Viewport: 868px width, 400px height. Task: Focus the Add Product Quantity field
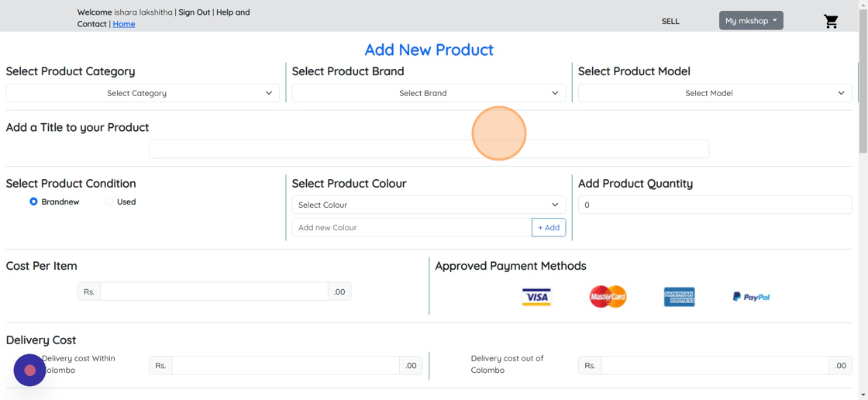pyautogui.click(x=715, y=205)
